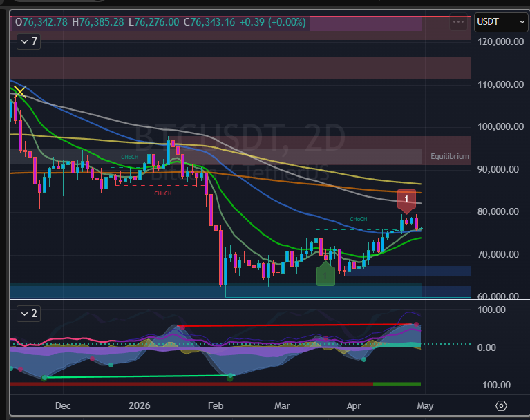Click the close price C76,343.16
Viewport: 530px width, 420px height.
(x=209, y=22)
